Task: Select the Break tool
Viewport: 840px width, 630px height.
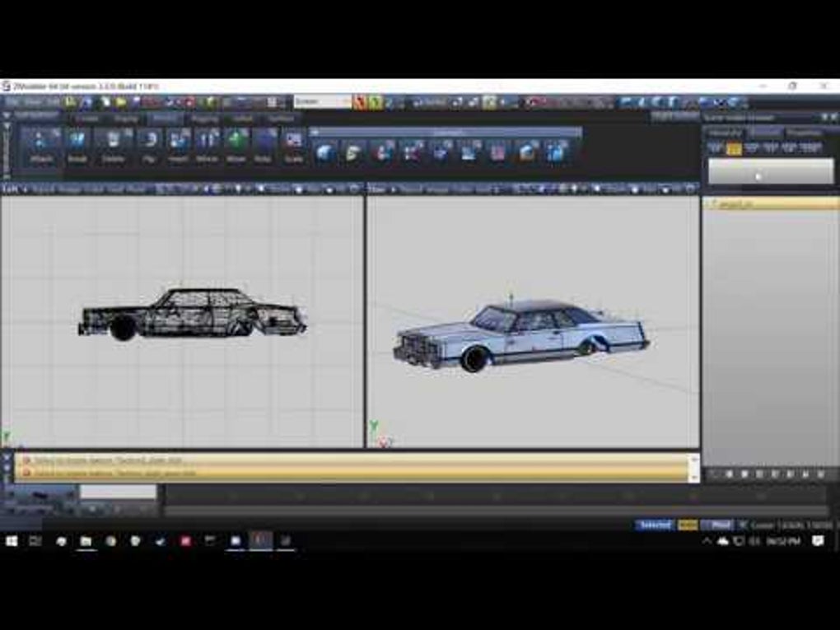Action: pyautogui.click(x=77, y=146)
